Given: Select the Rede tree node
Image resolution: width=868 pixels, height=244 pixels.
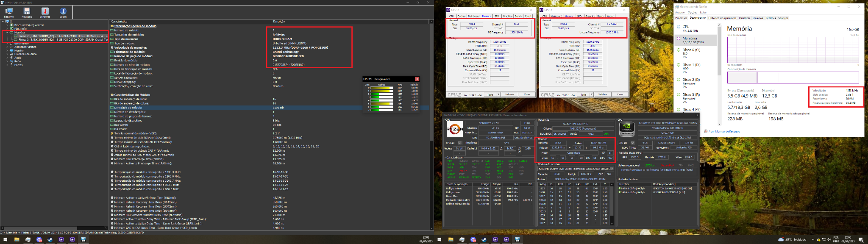Looking at the screenshot, I should point(17,61).
